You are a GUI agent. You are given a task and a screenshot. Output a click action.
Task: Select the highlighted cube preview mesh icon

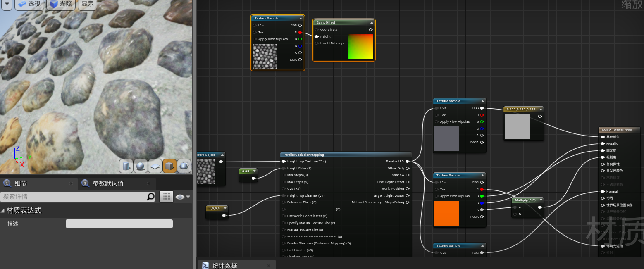pos(169,166)
